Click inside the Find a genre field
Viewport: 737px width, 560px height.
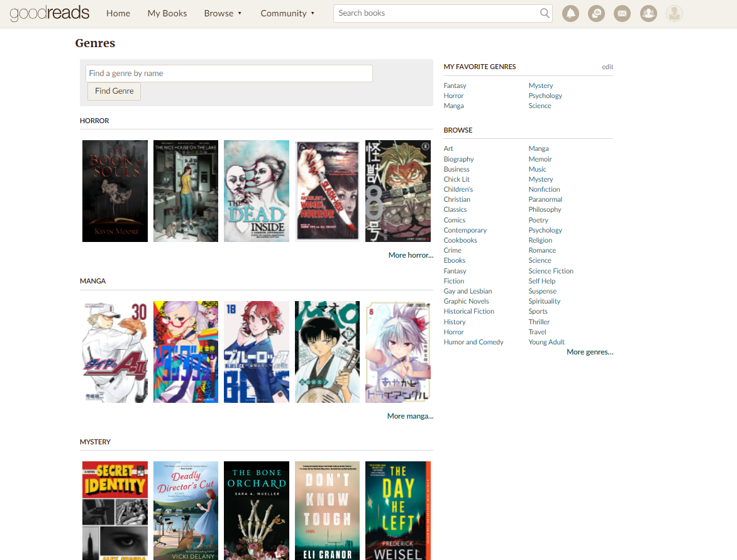(229, 74)
